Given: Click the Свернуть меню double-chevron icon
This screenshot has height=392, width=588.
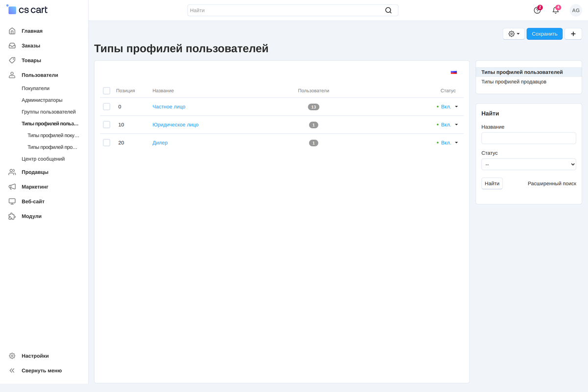Looking at the screenshot, I should (x=12, y=370).
